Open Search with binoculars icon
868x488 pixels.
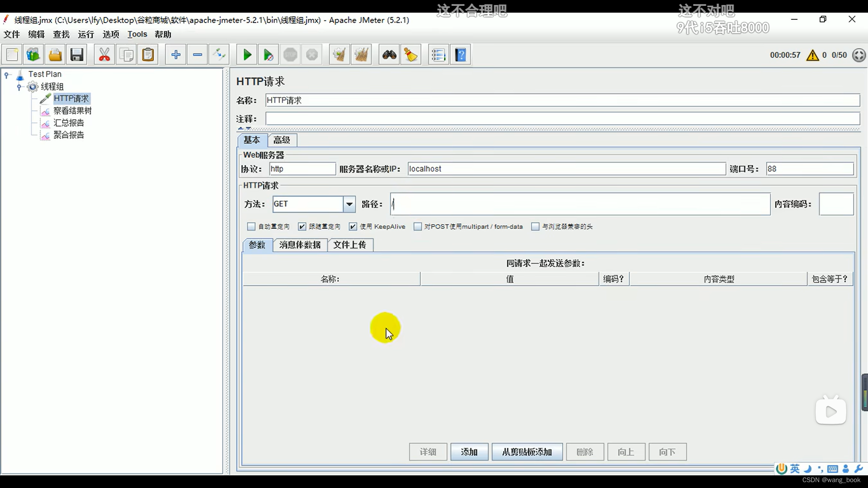[389, 55]
